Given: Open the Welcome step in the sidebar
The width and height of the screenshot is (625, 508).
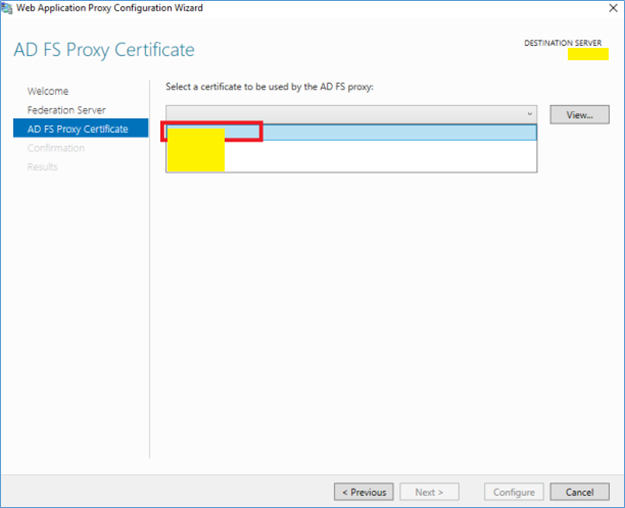Looking at the screenshot, I should [x=48, y=91].
